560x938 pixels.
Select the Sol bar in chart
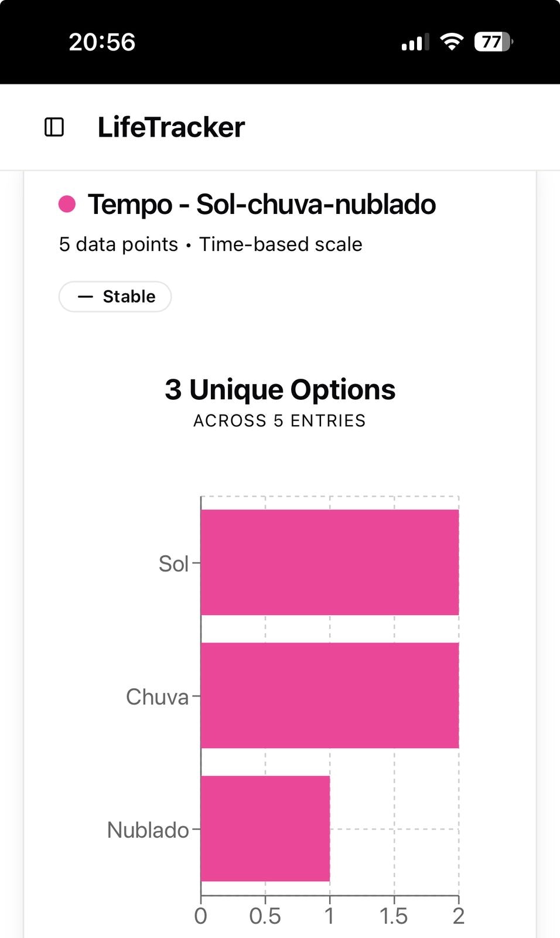tap(330, 562)
